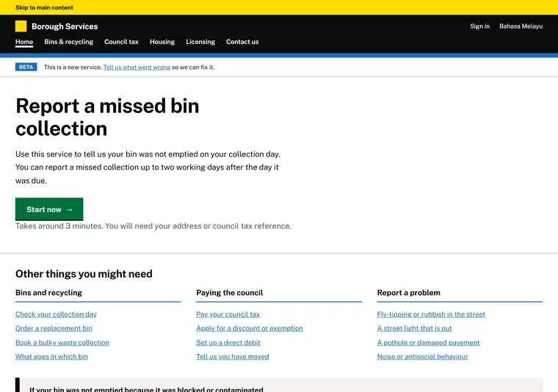Open the Licensing navigation item
558x392 pixels.
pyautogui.click(x=200, y=42)
